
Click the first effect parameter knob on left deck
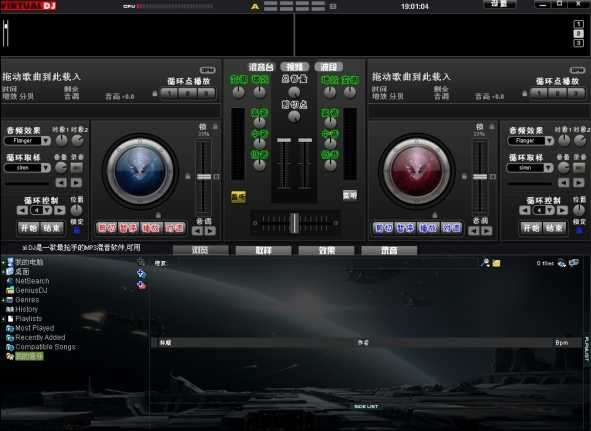[61, 140]
